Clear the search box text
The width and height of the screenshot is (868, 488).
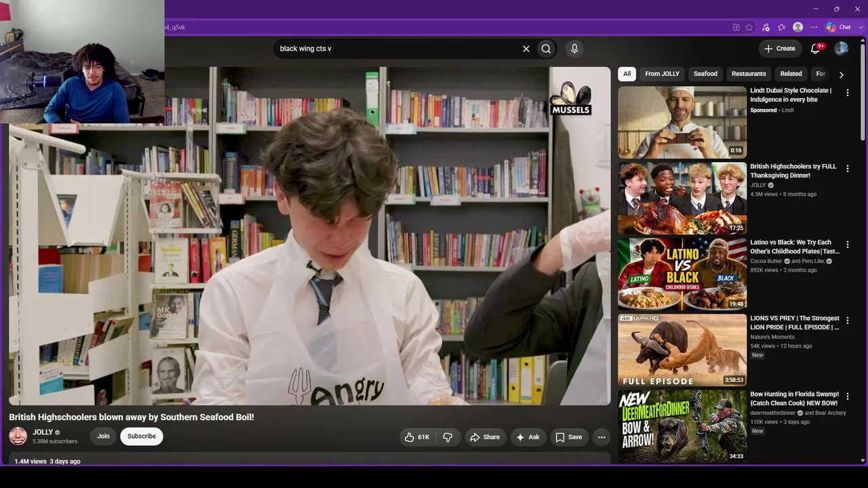[x=526, y=49]
